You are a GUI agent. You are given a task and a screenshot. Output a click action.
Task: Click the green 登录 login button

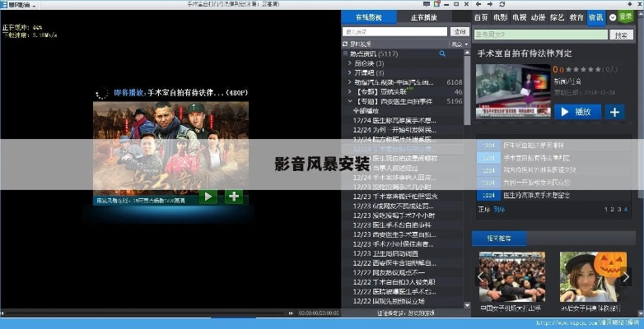(626, 16)
